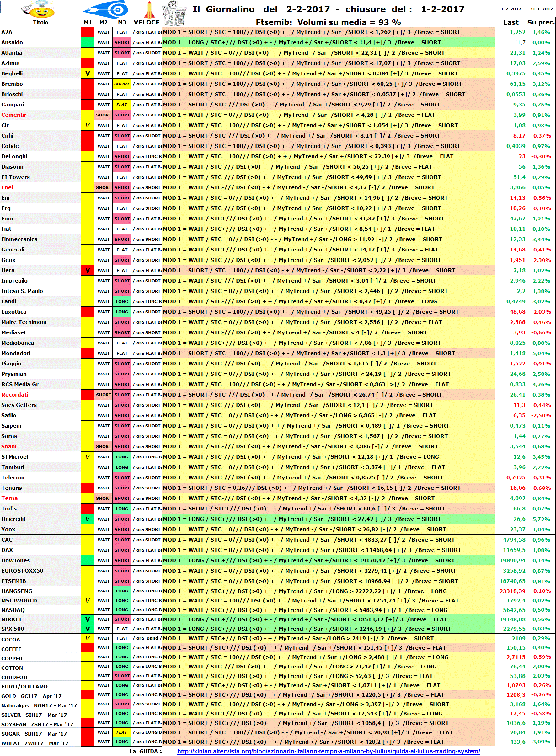556x756 pixels.
Task: Select the M3 column header
Action: (122, 23)
